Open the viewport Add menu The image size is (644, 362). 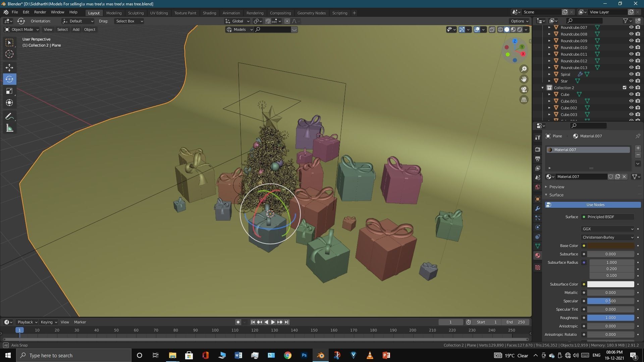pos(76,29)
